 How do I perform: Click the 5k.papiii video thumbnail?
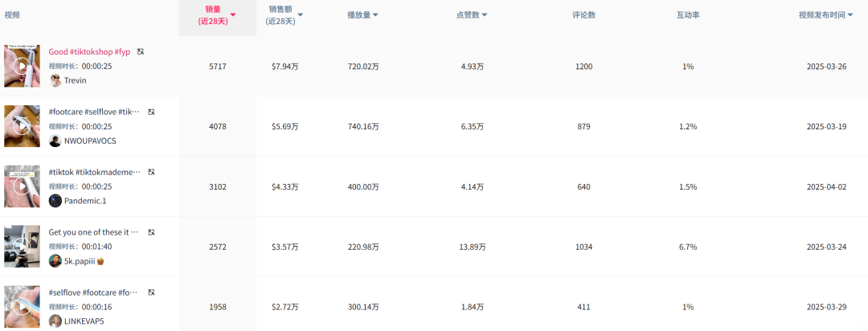click(22, 247)
